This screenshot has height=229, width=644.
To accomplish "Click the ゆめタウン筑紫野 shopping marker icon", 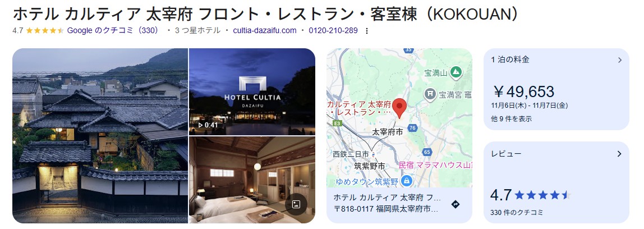I will (407, 180).
